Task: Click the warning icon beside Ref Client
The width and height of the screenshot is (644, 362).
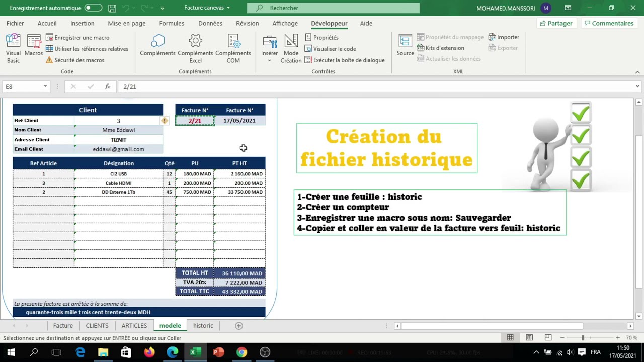Action: click(164, 121)
